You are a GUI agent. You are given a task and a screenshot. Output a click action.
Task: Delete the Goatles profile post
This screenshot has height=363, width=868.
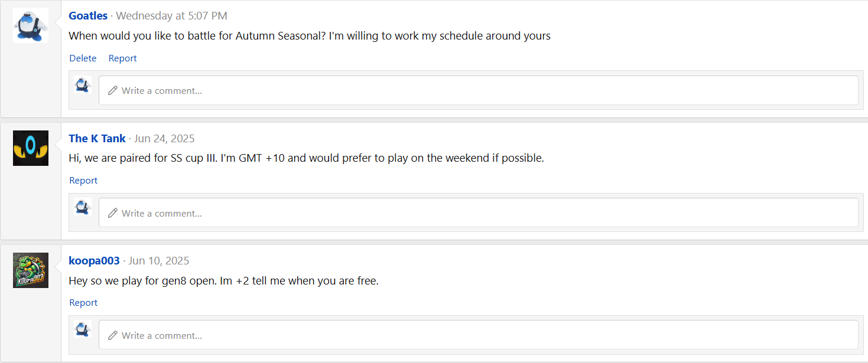tap(83, 58)
